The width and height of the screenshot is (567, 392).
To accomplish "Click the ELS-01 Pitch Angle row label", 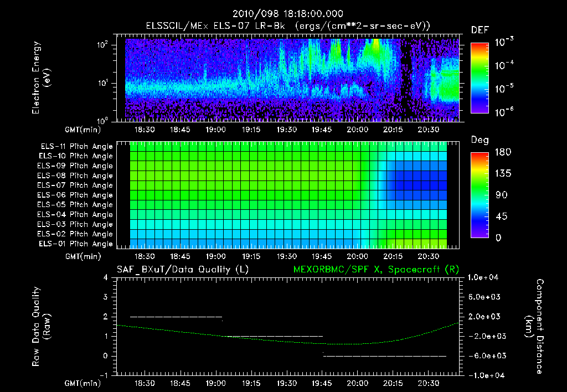I will point(76,244).
